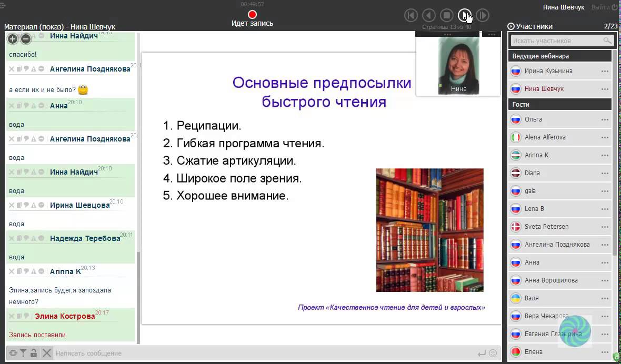Click the delete X on Надежда Теребова's message

12,238
